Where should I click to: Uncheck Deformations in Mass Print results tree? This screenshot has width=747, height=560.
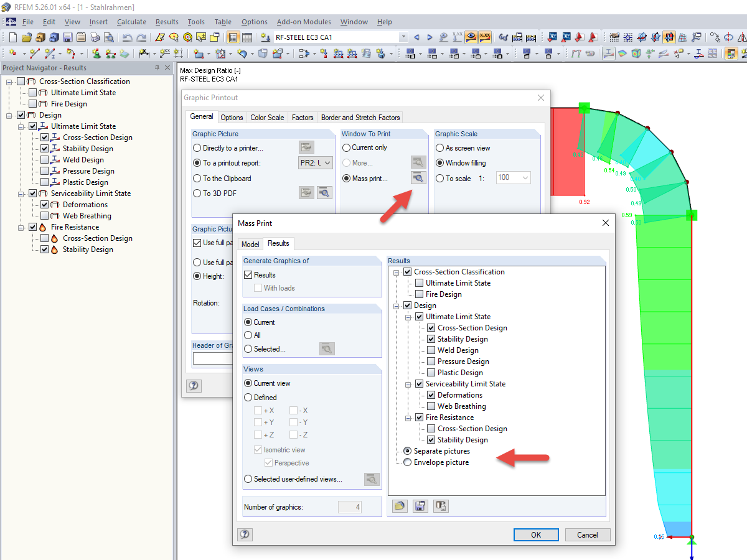click(431, 395)
